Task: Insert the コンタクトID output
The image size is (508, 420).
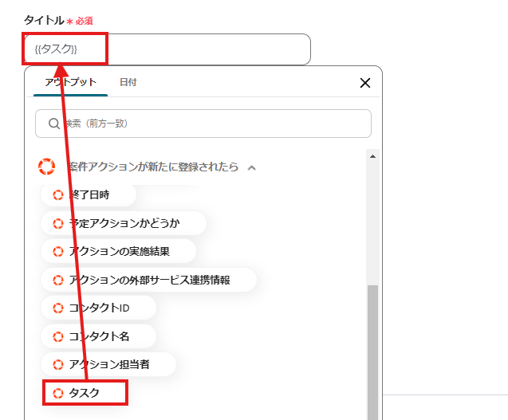Action: pyautogui.click(x=99, y=308)
